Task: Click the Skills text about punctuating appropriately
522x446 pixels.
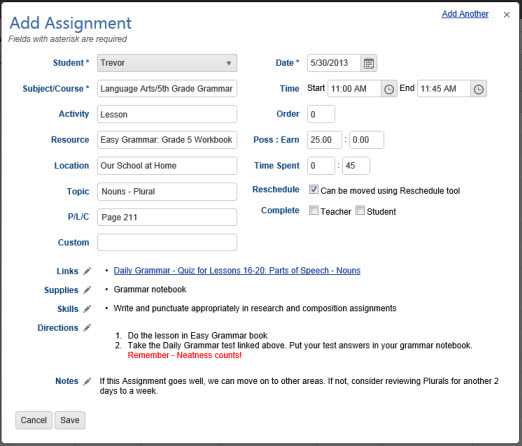Action: tap(255, 308)
